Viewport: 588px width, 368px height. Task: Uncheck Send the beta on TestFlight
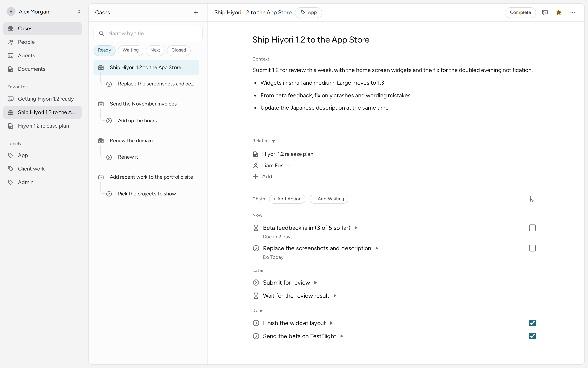[532, 336]
